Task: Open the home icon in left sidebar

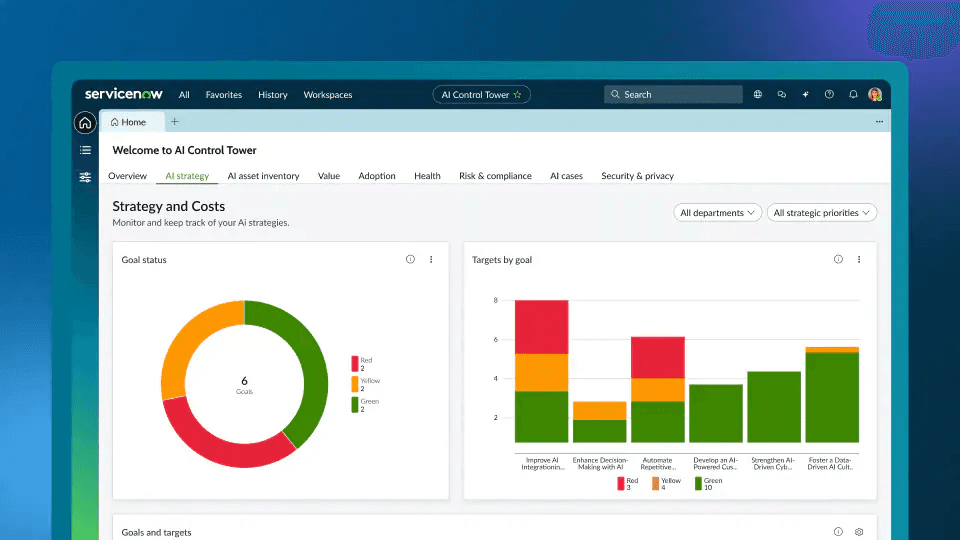Action: 85,123
